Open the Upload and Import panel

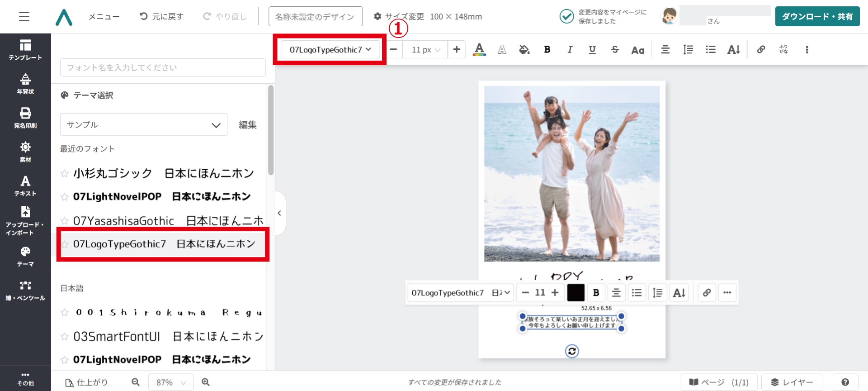[25, 221]
